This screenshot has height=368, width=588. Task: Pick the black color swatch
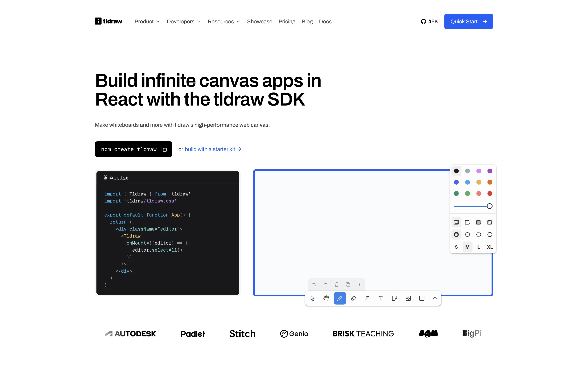456,171
